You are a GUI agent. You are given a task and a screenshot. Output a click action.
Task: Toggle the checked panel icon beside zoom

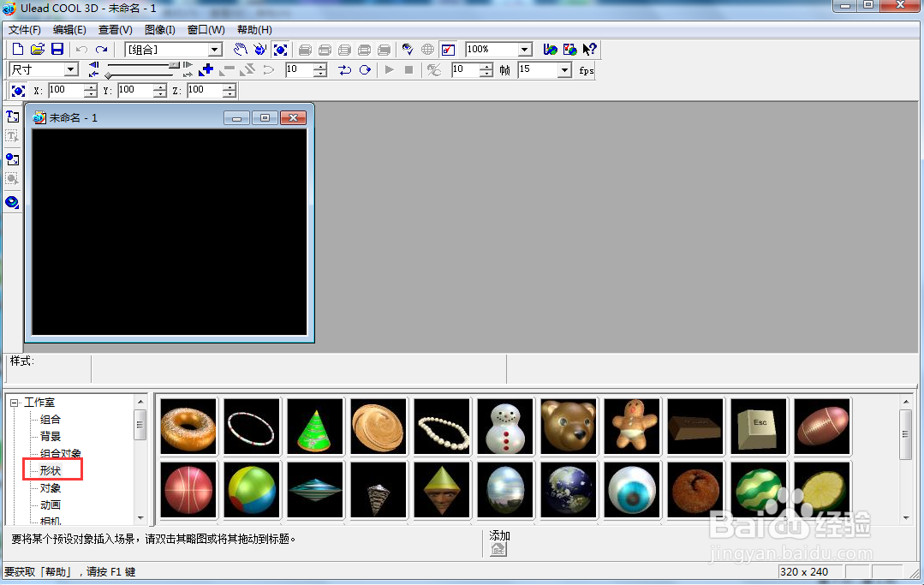tap(449, 50)
